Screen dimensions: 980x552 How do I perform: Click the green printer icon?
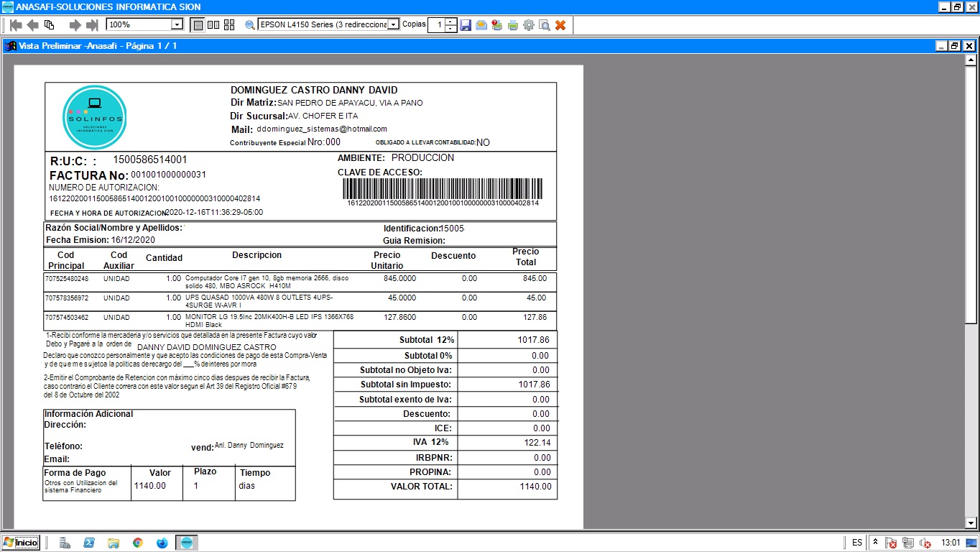(x=513, y=25)
